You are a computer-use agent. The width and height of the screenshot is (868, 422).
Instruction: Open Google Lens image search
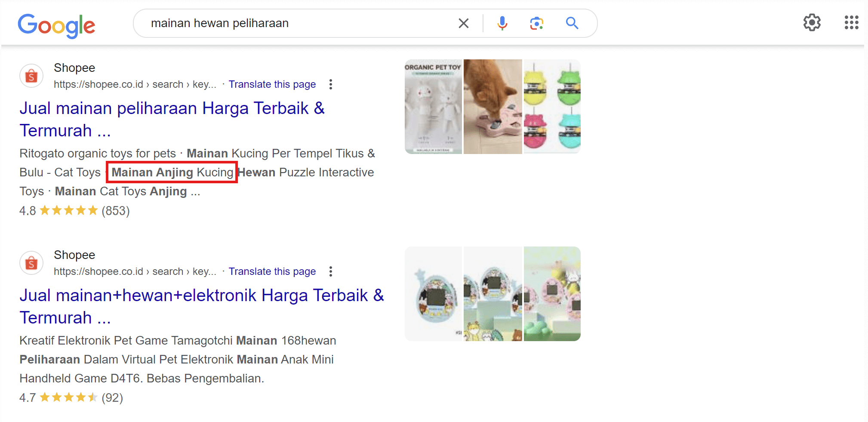point(536,23)
